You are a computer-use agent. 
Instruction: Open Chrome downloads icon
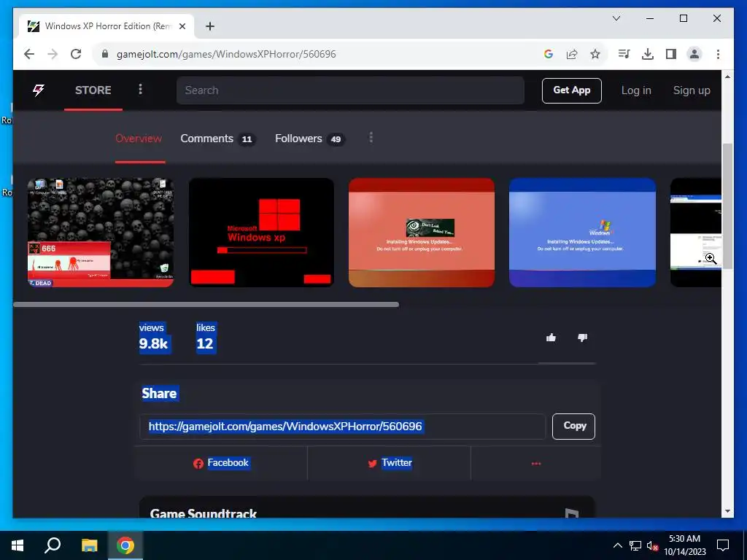tap(648, 54)
